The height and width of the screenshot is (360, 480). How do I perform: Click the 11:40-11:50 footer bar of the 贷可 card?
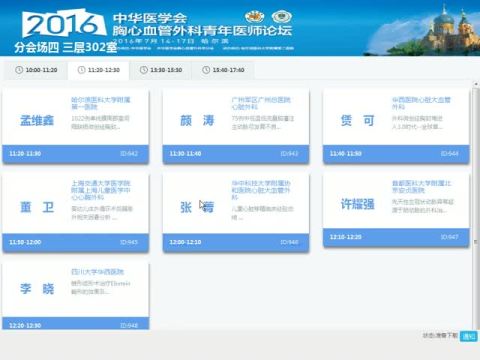[x=396, y=154]
